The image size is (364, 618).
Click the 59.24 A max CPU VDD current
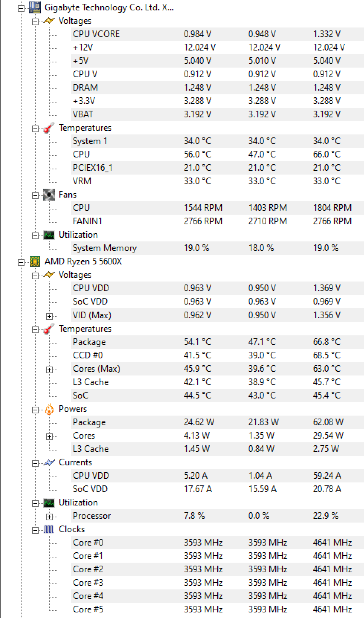327,476
